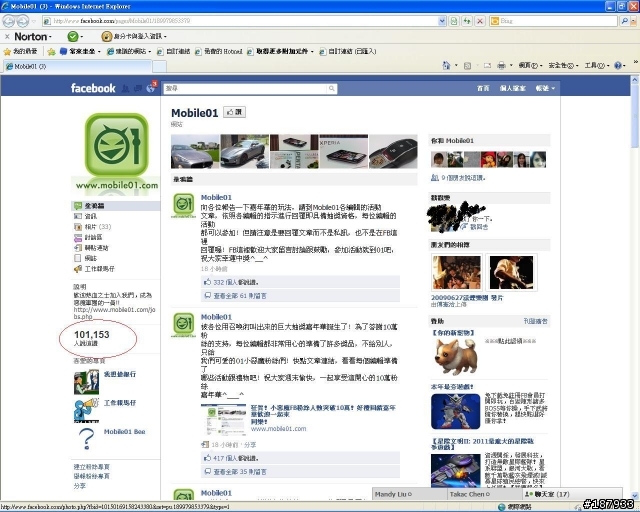Select the 塗鴉牆 Wall item in left sidebar
This screenshot has height=512, width=640.
116,206
